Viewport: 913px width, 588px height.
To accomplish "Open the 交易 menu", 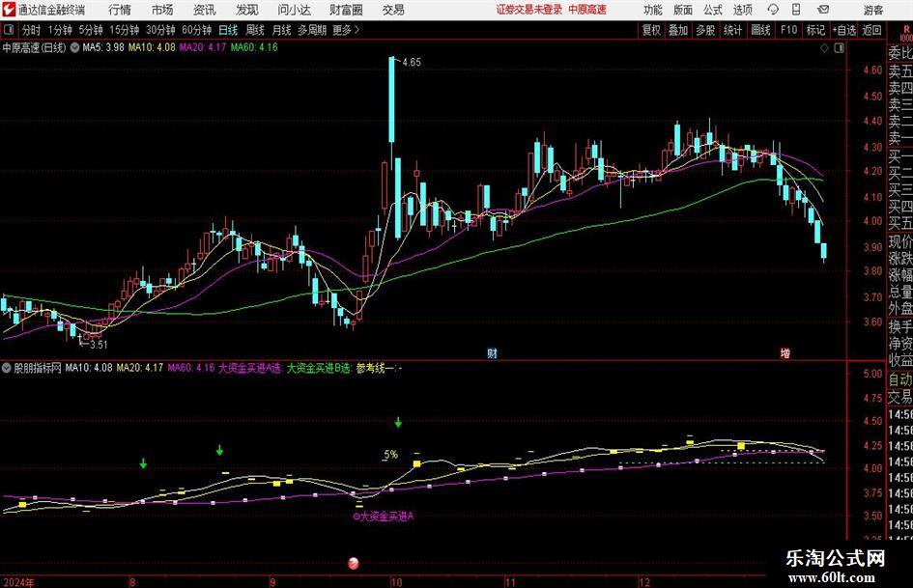I will coord(393,10).
